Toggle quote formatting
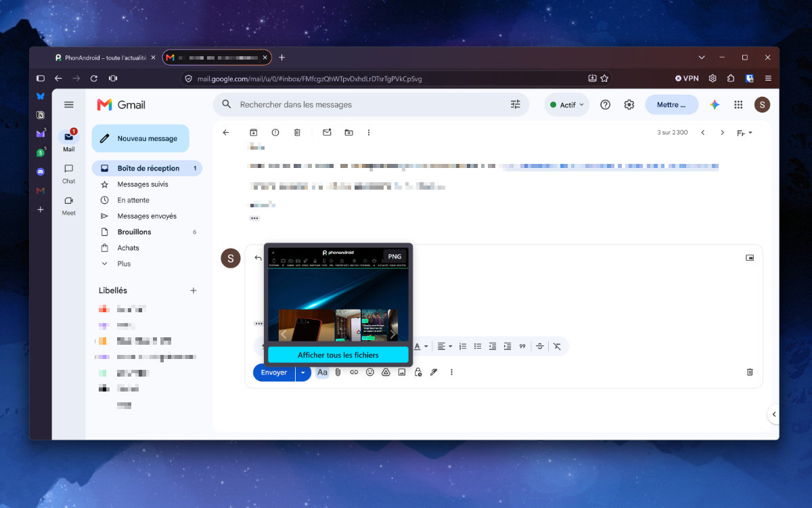Viewport: 812px width, 508px height. pos(522,346)
